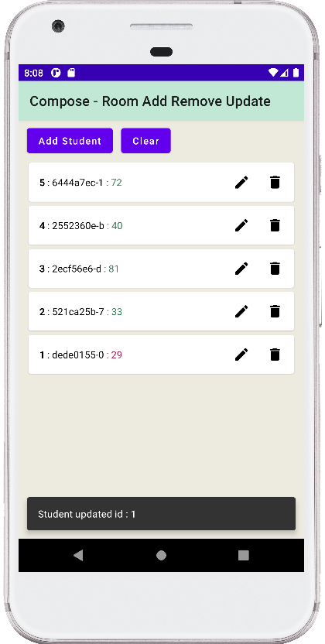Tap the app title bar text
This screenshot has width=325, height=644.
(150, 101)
